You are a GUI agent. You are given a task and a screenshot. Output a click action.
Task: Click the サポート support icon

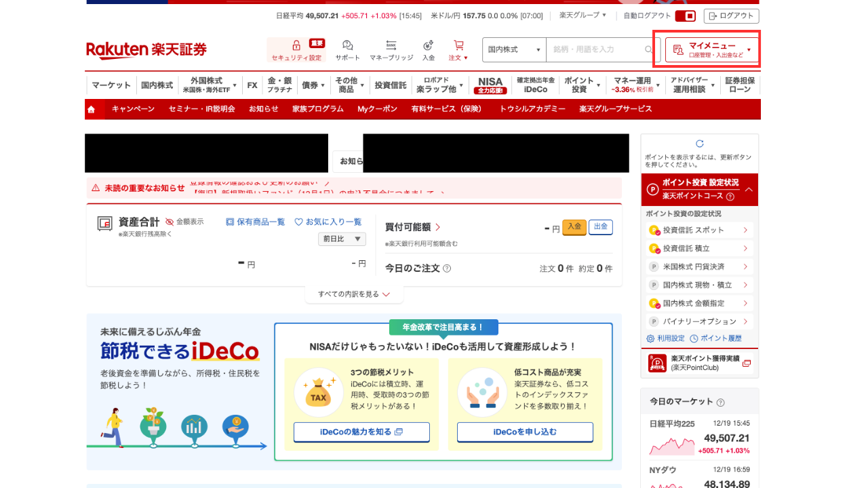coord(347,45)
